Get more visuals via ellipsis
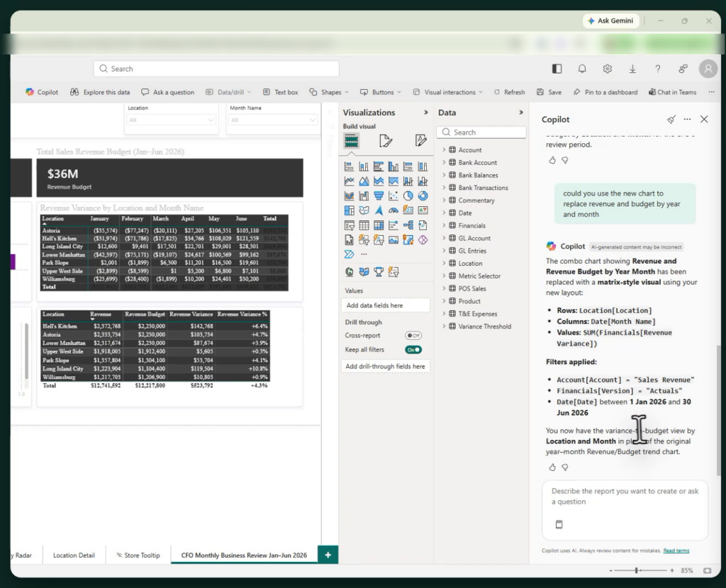This screenshot has height=588, width=726. pyautogui.click(x=364, y=254)
